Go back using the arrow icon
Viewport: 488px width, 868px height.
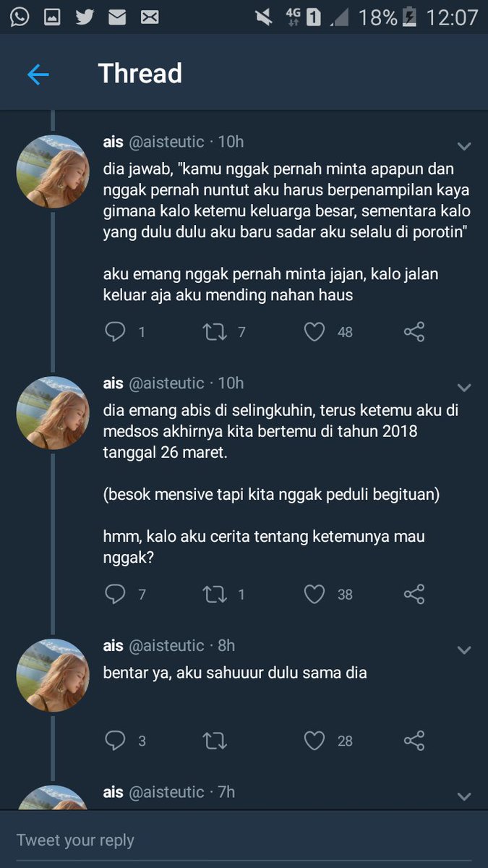pyautogui.click(x=38, y=74)
